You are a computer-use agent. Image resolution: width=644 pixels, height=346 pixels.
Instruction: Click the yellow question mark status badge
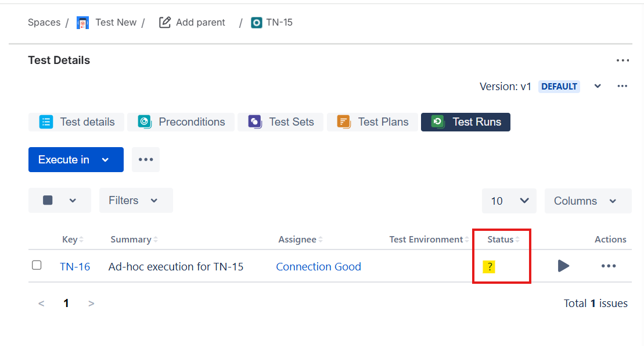point(490,267)
